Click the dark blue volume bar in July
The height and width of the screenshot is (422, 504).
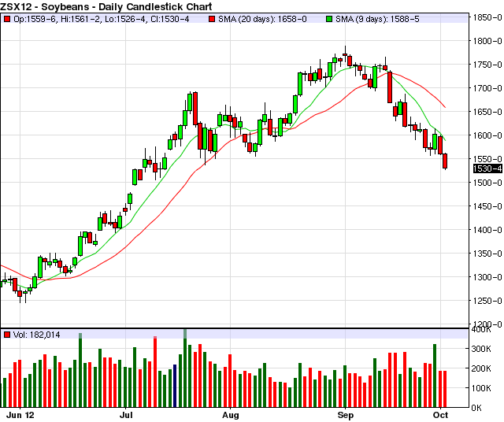(175, 386)
